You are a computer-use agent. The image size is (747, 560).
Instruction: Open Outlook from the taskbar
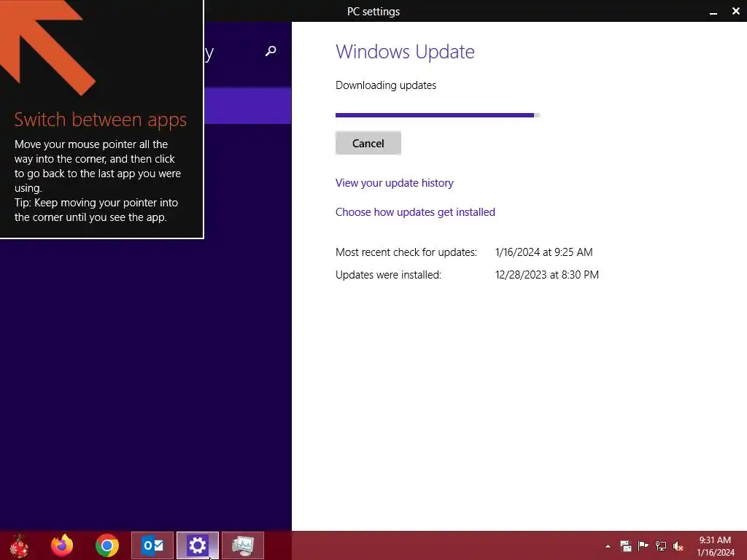point(152,545)
